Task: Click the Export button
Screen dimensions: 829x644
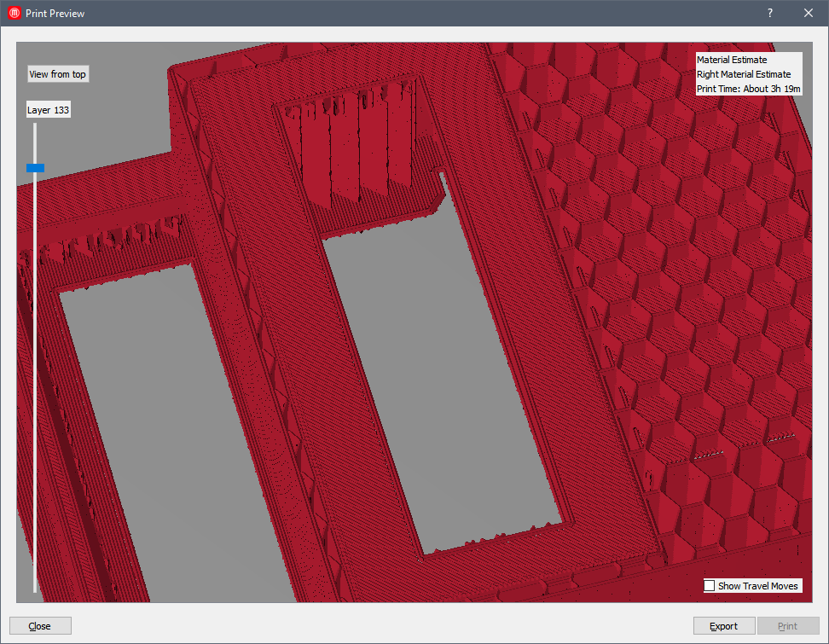Action: pos(723,626)
